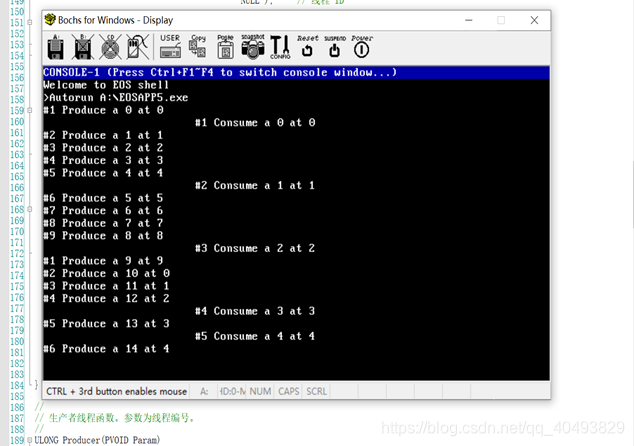This screenshot has width=634, height=446.
Task: Click the Bochs window title text
Action: (115, 20)
